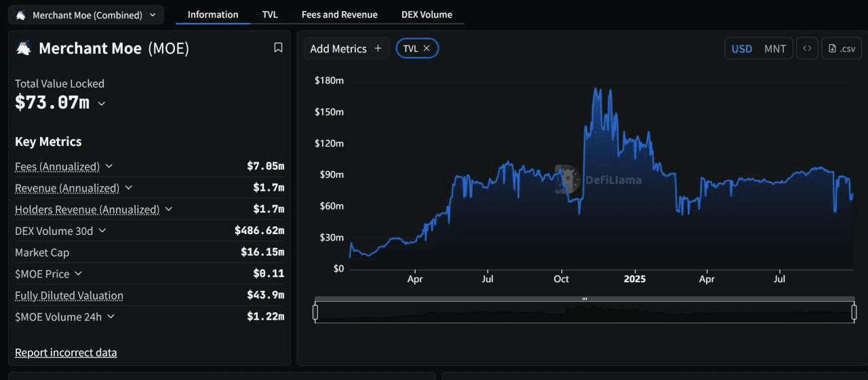Click the $150m y-axis label
Viewport: 868px width, 380px height.
329,112
